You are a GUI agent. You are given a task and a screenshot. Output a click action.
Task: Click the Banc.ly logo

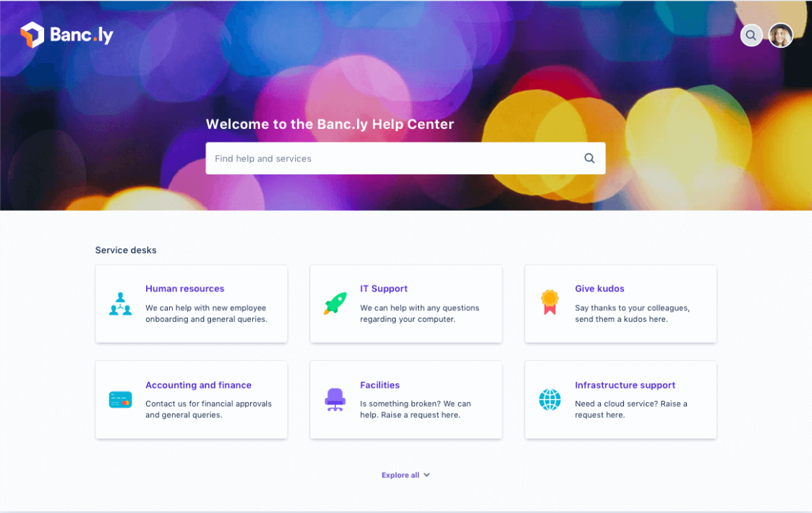tap(67, 34)
